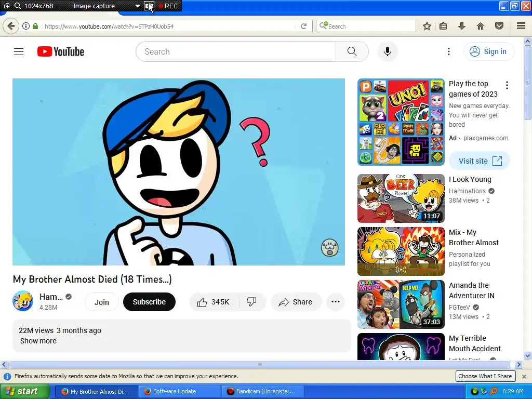Focus the YouTube search field

(236, 51)
